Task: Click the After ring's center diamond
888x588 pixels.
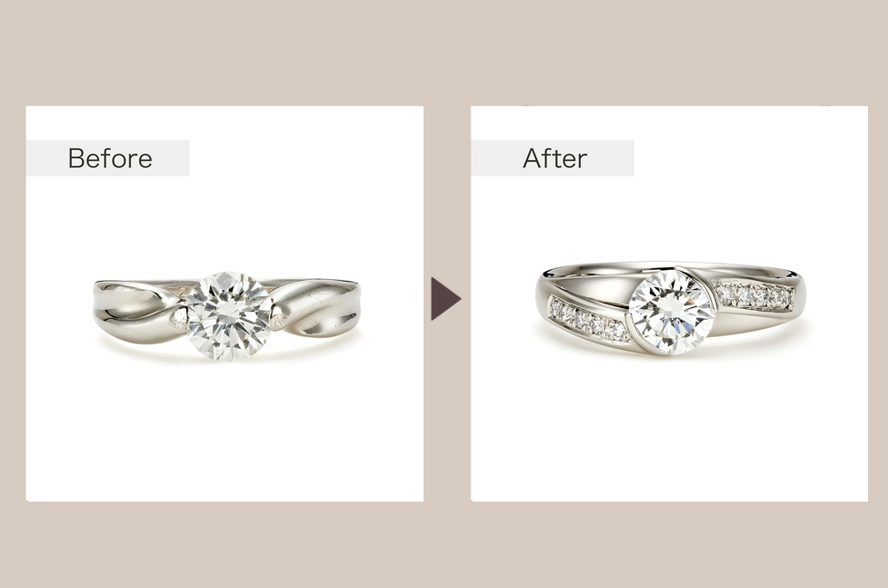Action: 671,312
